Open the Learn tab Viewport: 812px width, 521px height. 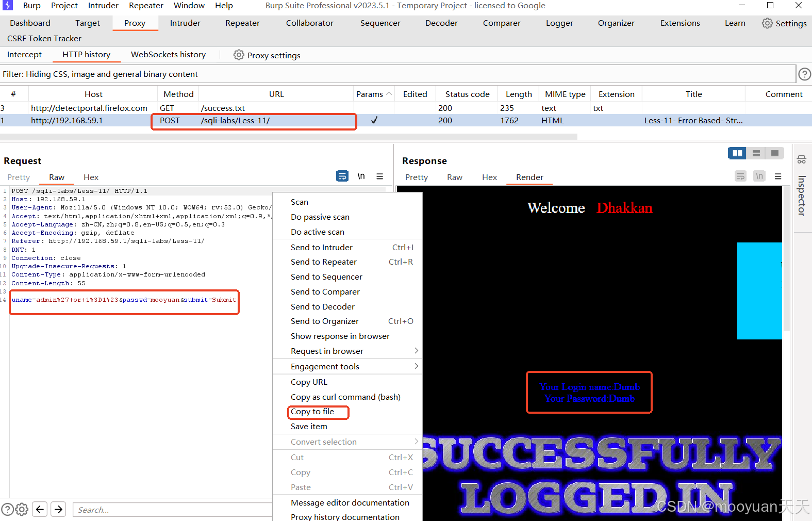[x=735, y=23]
